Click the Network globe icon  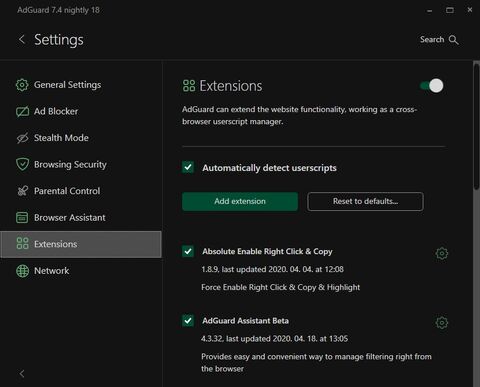[22, 271]
